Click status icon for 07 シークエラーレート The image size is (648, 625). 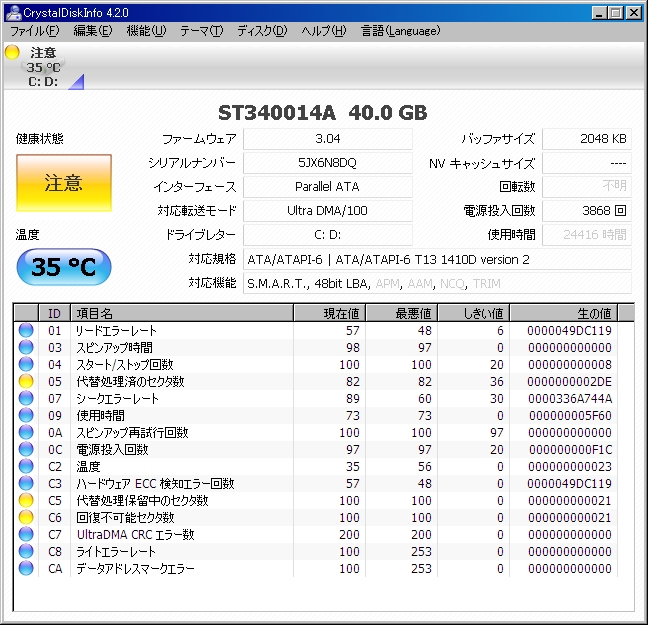(26, 398)
